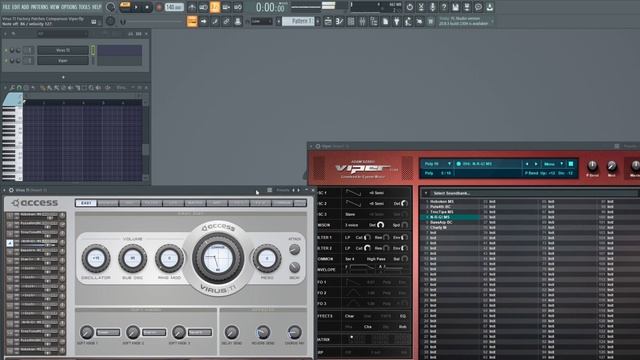
Task: Open Filter 1 LP type dropdown
Action: click(348, 237)
